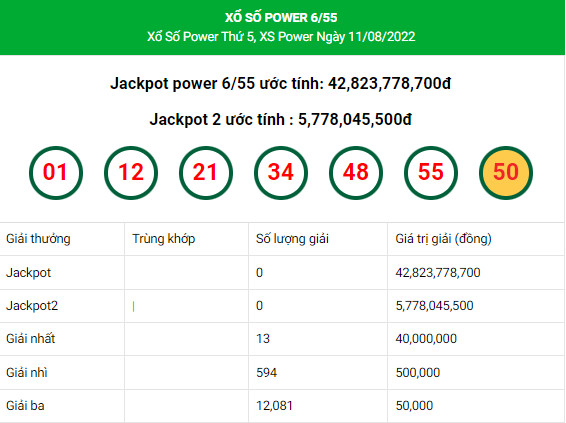The image size is (566, 423).
Task: Click the Giải thưởng column header
Action: (x=38, y=239)
